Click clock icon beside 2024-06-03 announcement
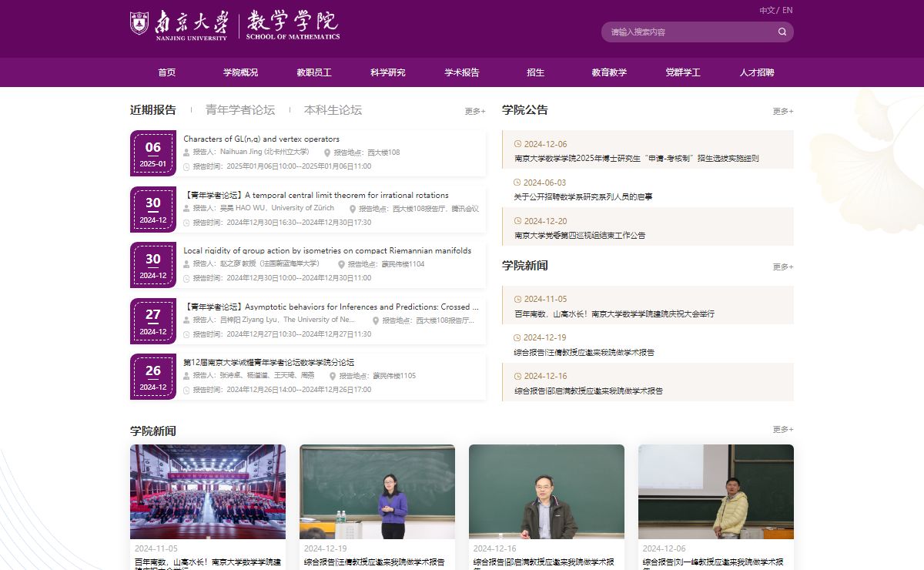924x570 pixels. tap(517, 183)
